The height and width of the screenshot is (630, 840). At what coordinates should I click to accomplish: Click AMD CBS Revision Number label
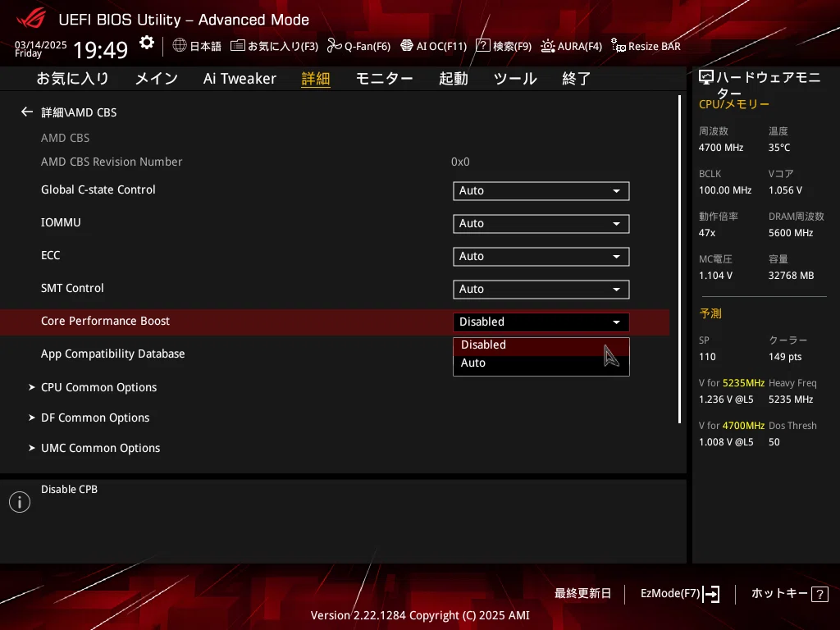click(112, 162)
